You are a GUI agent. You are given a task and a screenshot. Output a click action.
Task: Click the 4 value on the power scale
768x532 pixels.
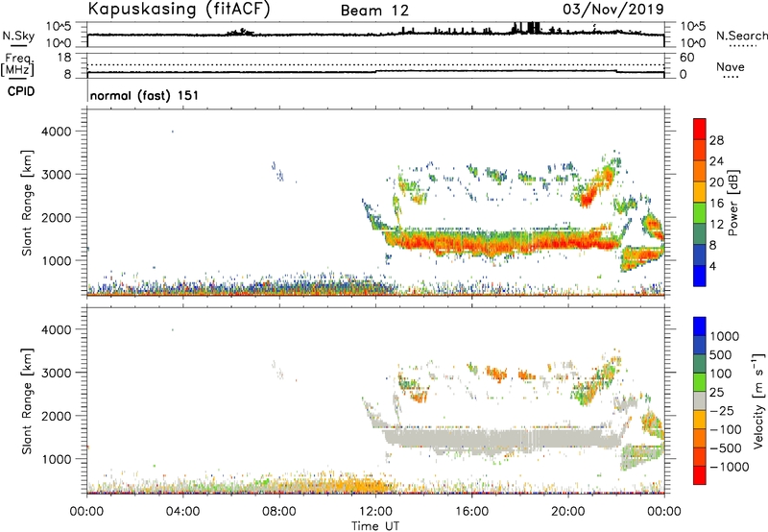point(713,266)
